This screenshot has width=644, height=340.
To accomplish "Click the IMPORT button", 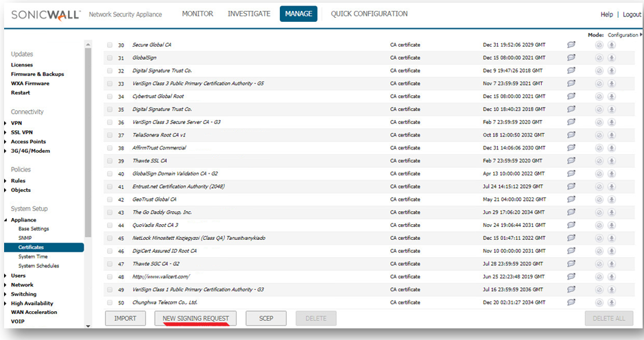I will click(x=125, y=318).
